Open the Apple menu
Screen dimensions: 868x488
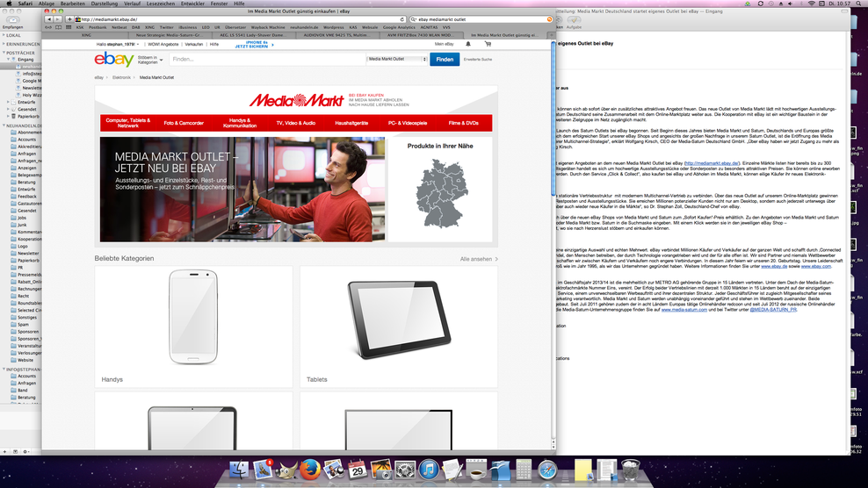click(9, 4)
